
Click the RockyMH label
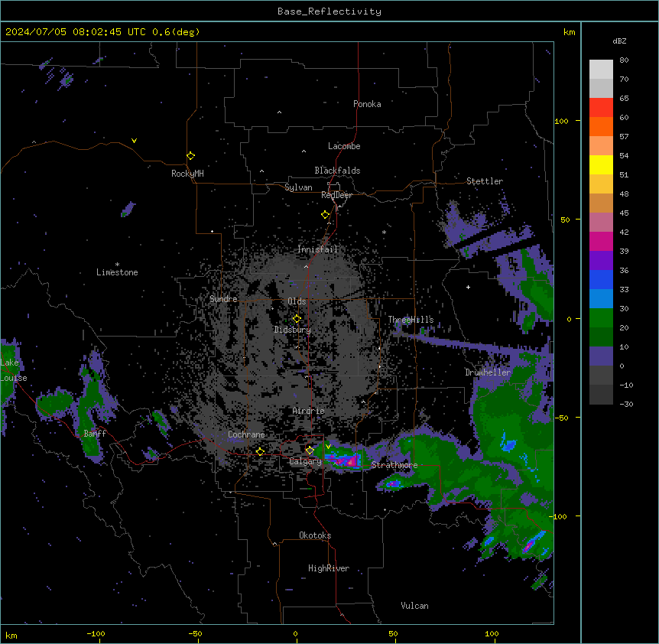tap(187, 174)
